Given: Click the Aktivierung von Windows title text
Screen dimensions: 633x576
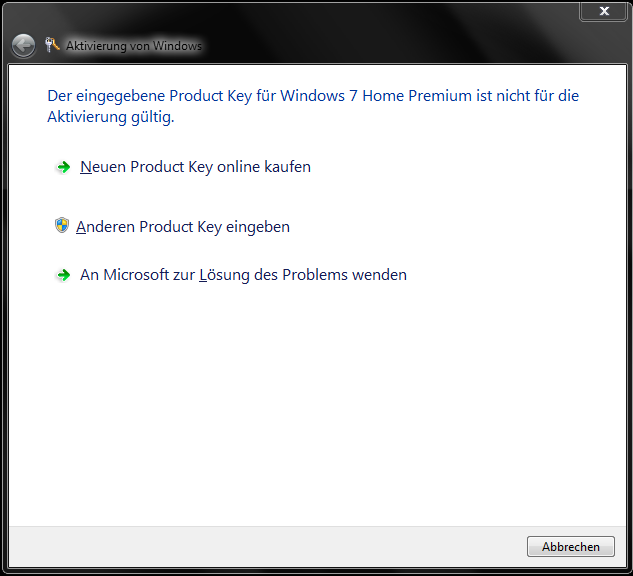Looking at the screenshot, I should click(x=134, y=46).
